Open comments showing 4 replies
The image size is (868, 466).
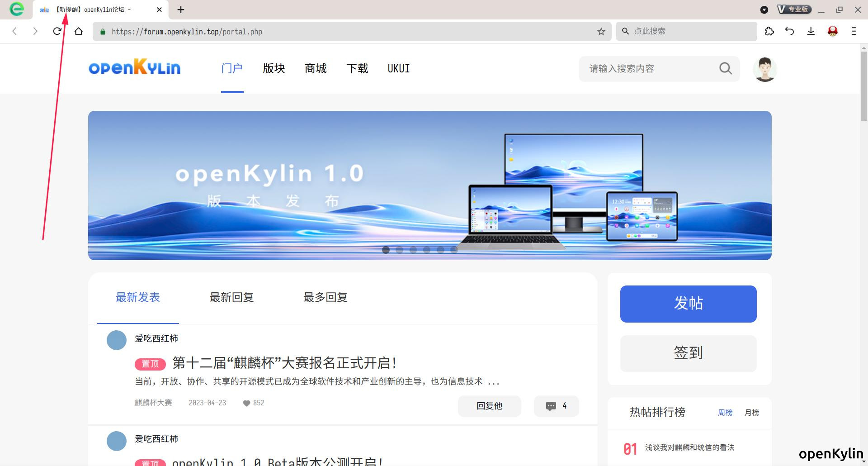coord(557,406)
